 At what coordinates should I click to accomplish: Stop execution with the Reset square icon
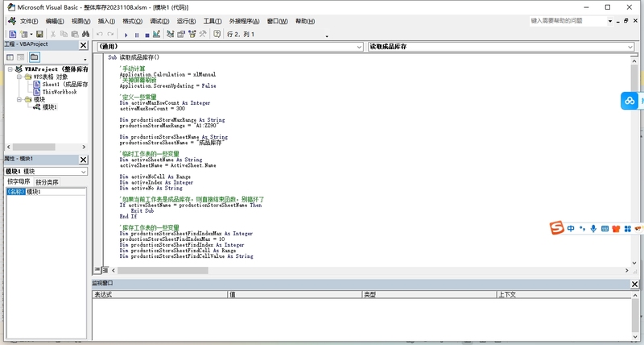click(147, 35)
